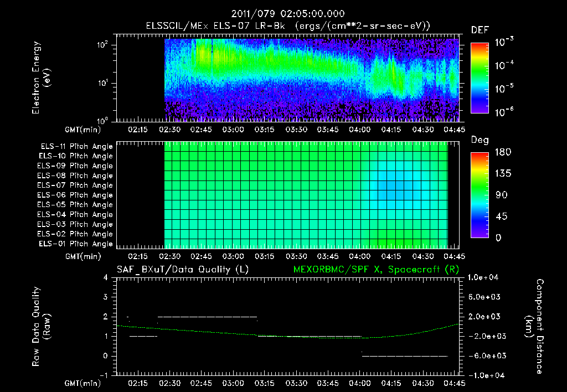
Task: Click the 03:00 tick under the spectrogram
Action: tap(233, 130)
